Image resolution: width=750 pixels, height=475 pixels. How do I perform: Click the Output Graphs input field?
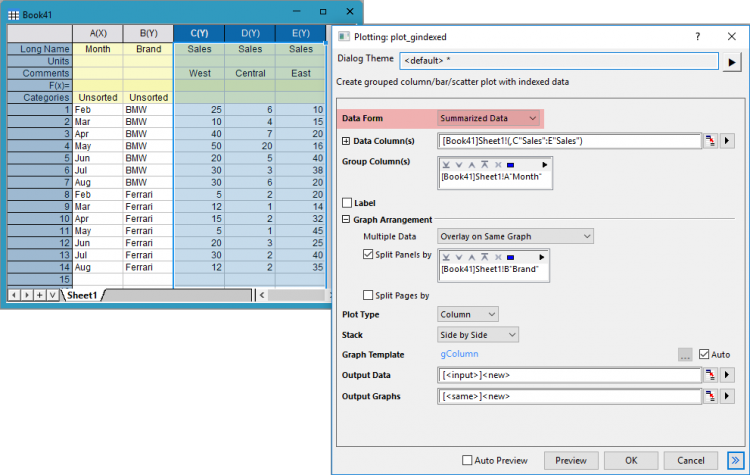(569, 396)
